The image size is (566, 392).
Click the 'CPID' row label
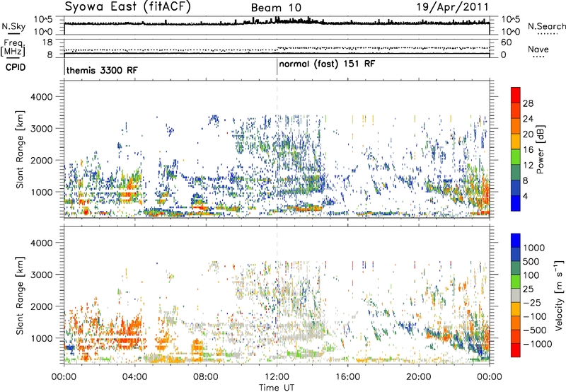point(16,67)
